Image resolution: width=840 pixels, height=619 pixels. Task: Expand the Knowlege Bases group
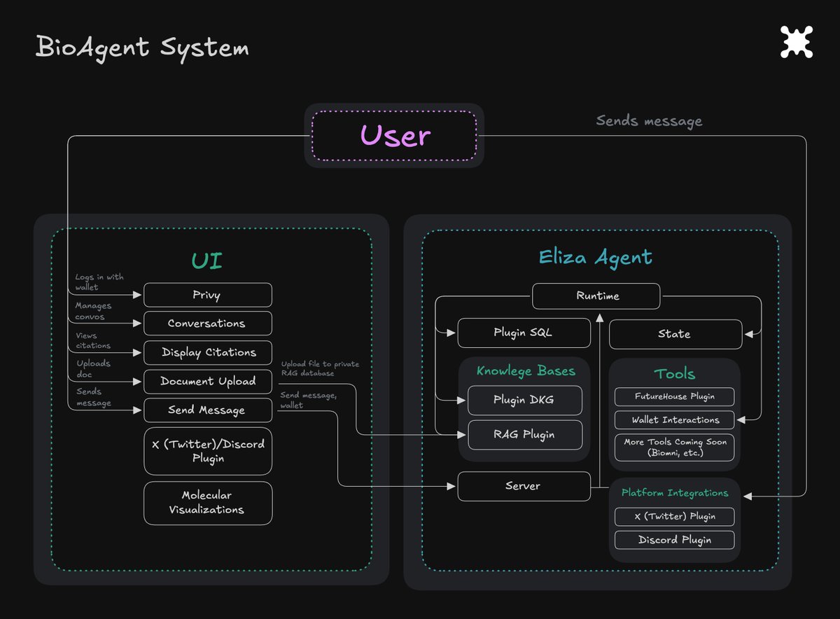tap(525, 371)
